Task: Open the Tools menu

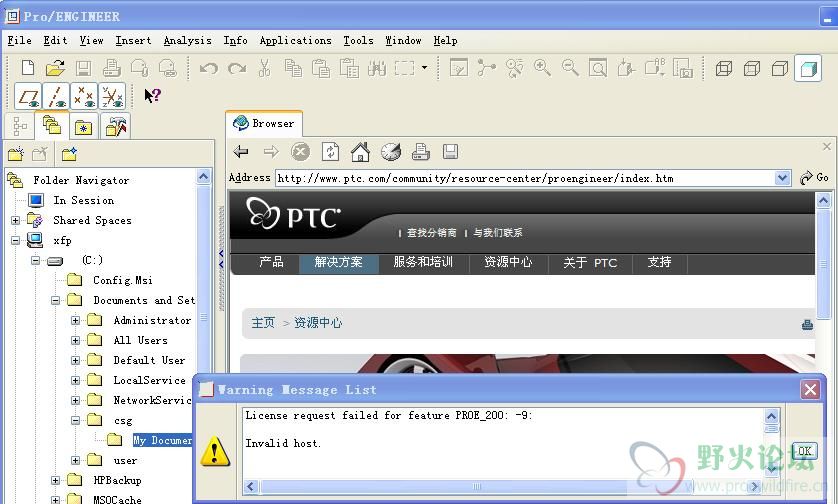Action: click(x=358, y=41)
